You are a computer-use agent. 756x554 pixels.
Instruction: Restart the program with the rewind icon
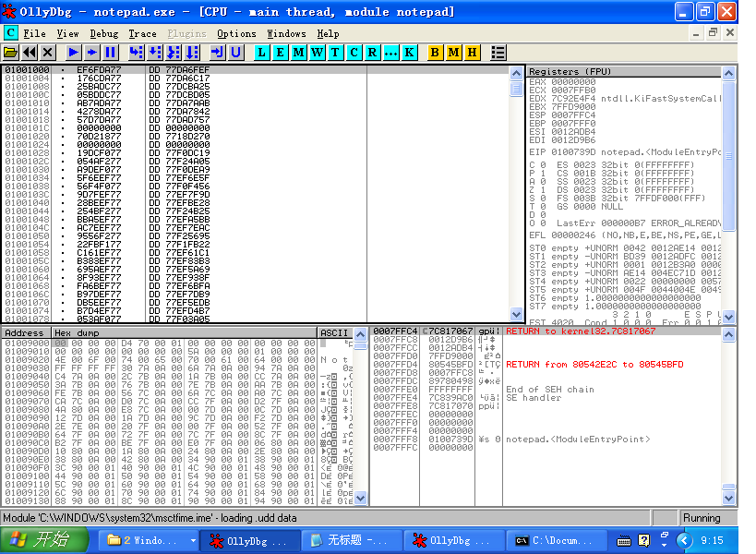coord(29,52)
